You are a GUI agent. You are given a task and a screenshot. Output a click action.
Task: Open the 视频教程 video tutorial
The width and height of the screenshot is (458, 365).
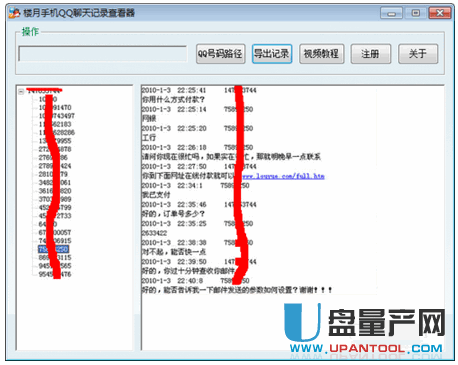click(321, 54)
